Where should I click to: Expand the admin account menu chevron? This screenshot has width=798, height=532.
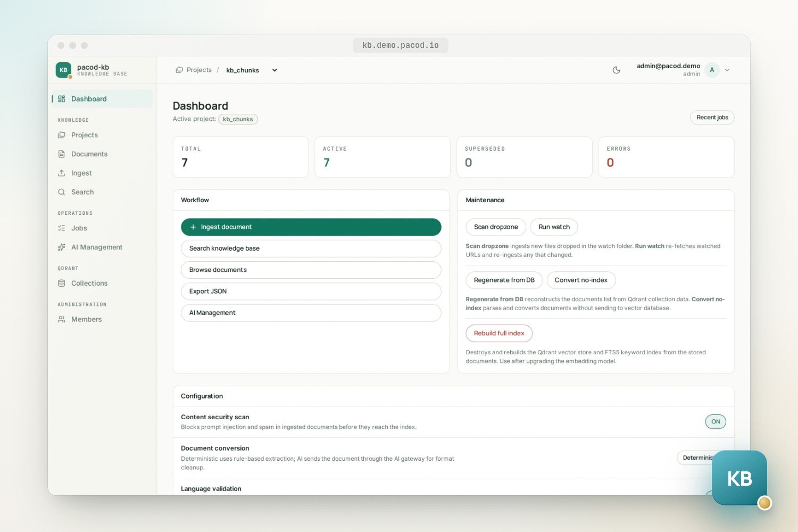(727, 70)
